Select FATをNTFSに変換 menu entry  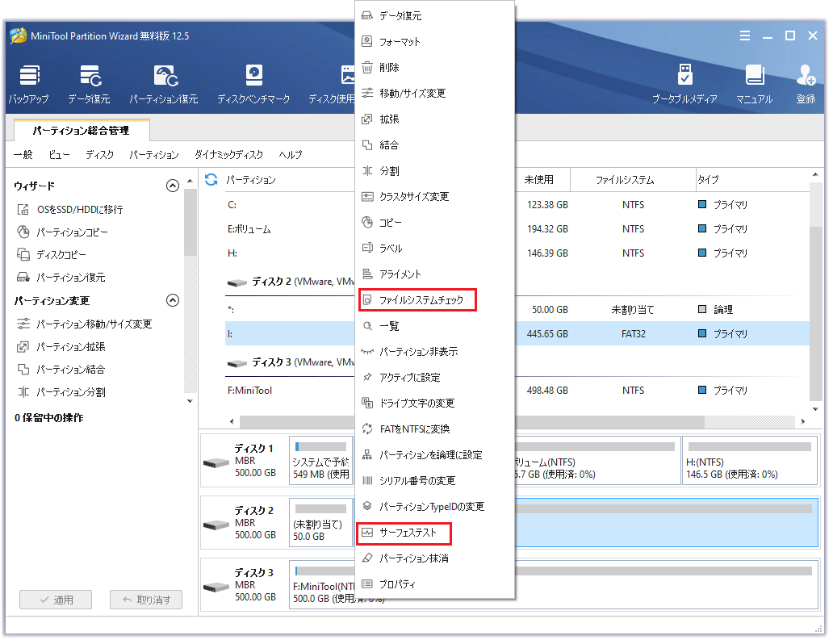(434, 429)
